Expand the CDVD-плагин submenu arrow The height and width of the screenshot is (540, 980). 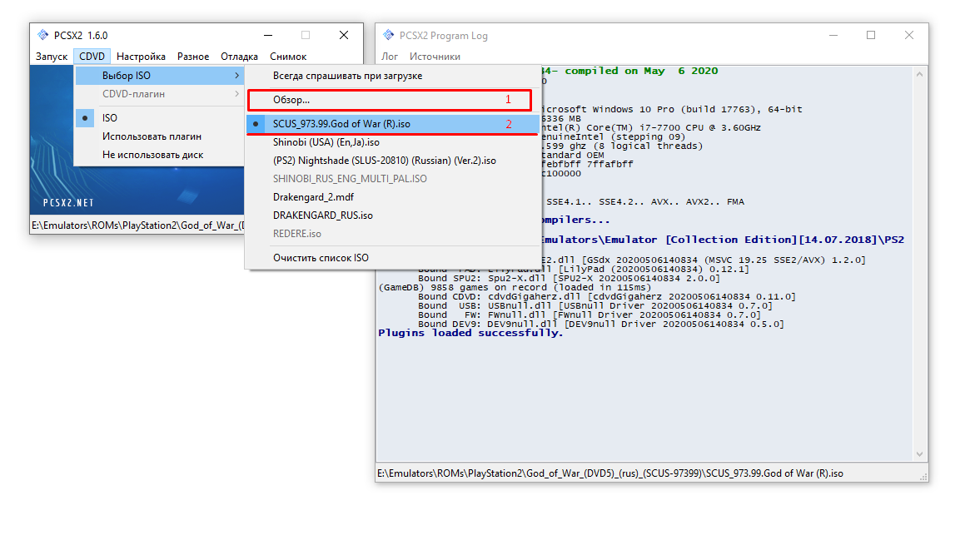(236, 94)
